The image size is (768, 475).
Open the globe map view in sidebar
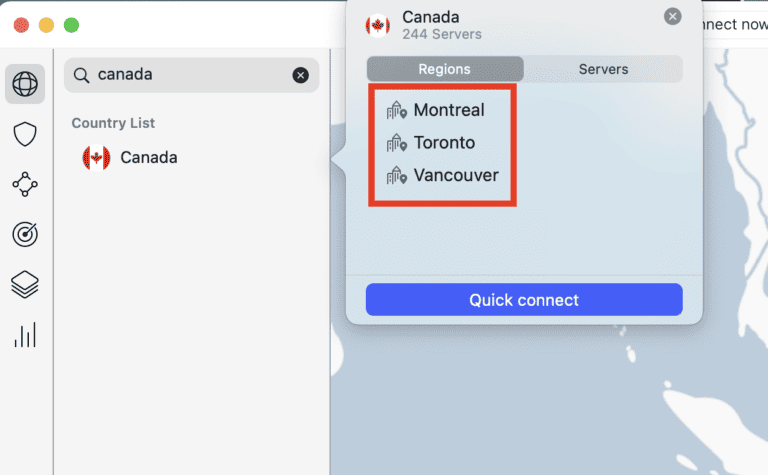[x=25, y=85]
